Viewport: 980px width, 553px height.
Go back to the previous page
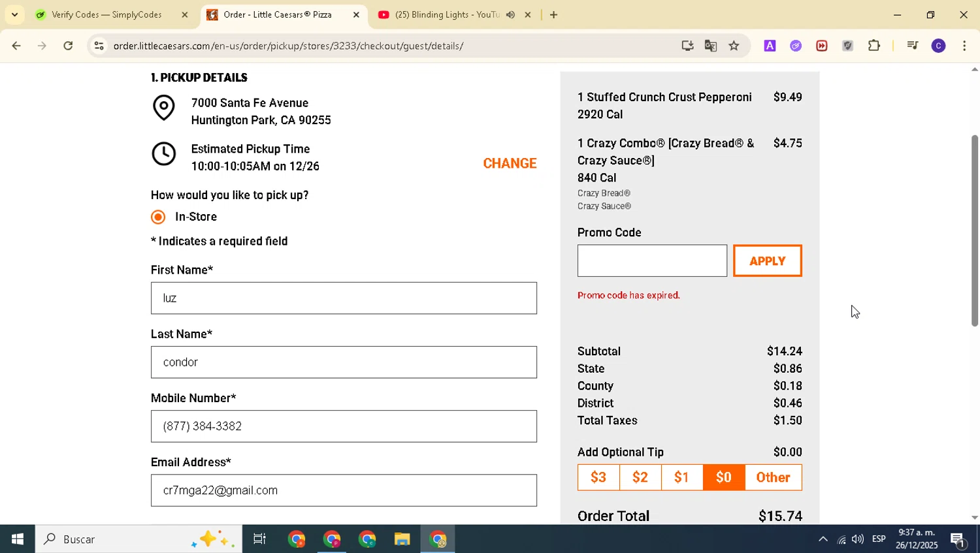click(16, 46)
